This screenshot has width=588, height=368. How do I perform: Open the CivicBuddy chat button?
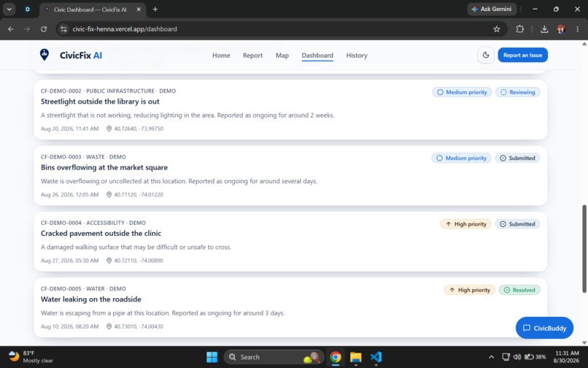coord(544,328)
